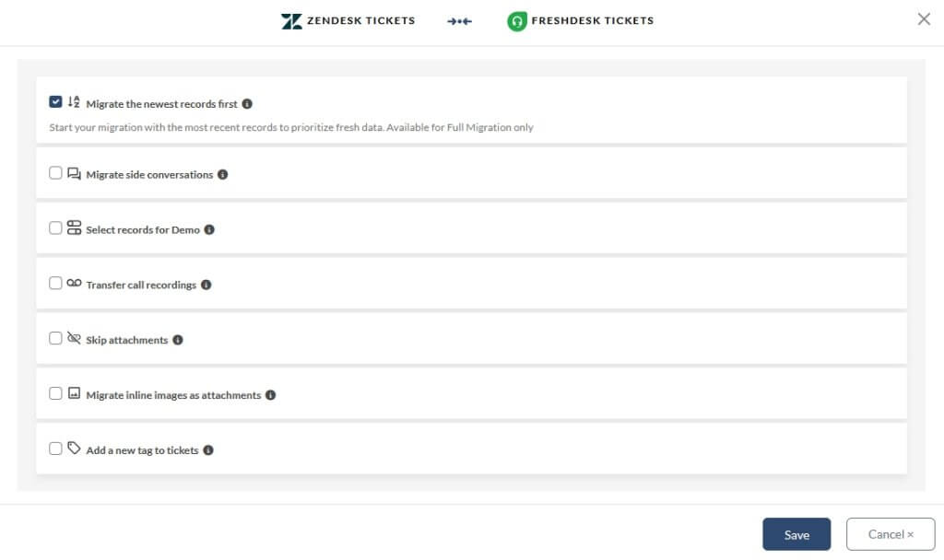The width and height of the screenshot is (944, 560).
Task: Check the Skip attachments checkbox
Action: 55,338
